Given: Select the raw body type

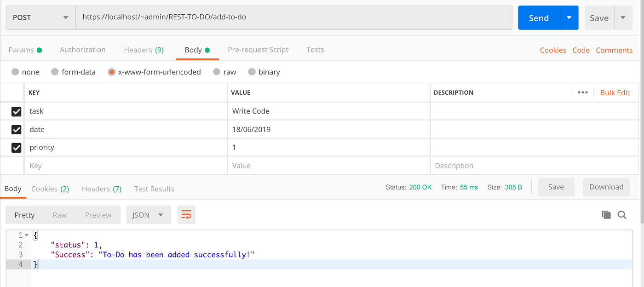Looking at the screenshot, I should tap(216, 72).
